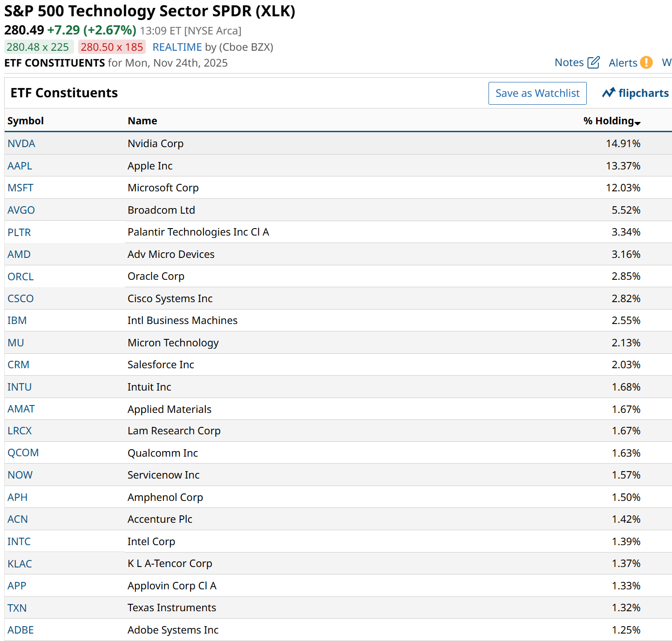This screenshot has height=641, width=672.
Task: Open the AAPL symbol link
Action: click(20, 166)
